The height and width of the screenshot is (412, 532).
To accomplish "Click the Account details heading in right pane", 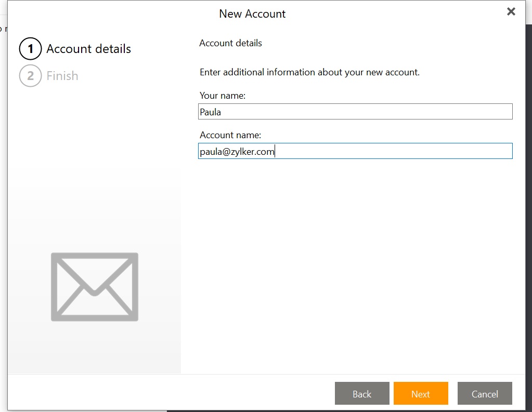I will (230, 43).
